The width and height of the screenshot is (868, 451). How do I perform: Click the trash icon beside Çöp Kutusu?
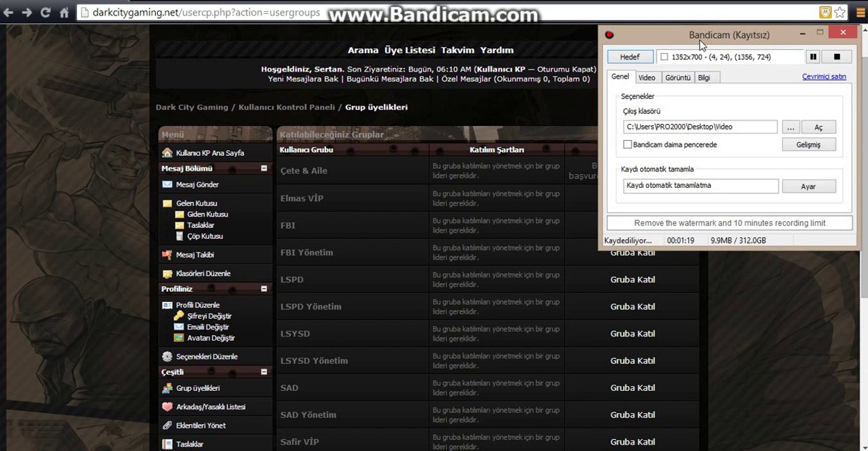point(180,236)
